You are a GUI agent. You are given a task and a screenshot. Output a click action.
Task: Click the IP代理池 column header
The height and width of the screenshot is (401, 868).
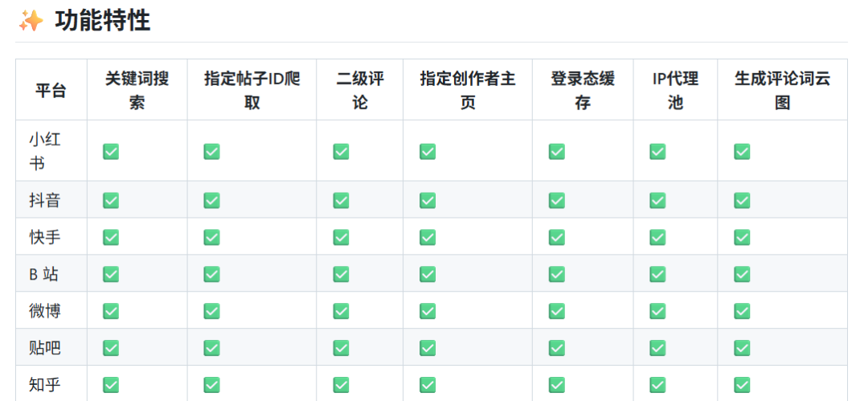675,90
